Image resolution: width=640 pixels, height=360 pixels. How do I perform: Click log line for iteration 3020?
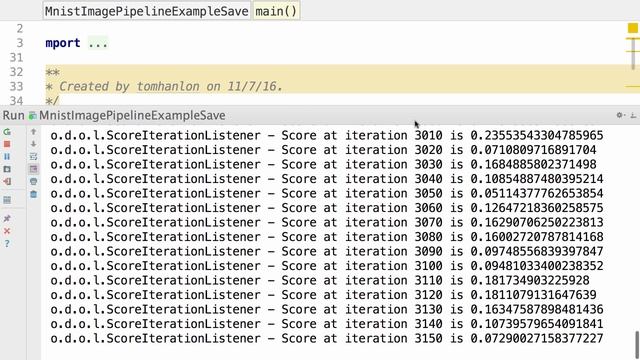click(323, 150)
